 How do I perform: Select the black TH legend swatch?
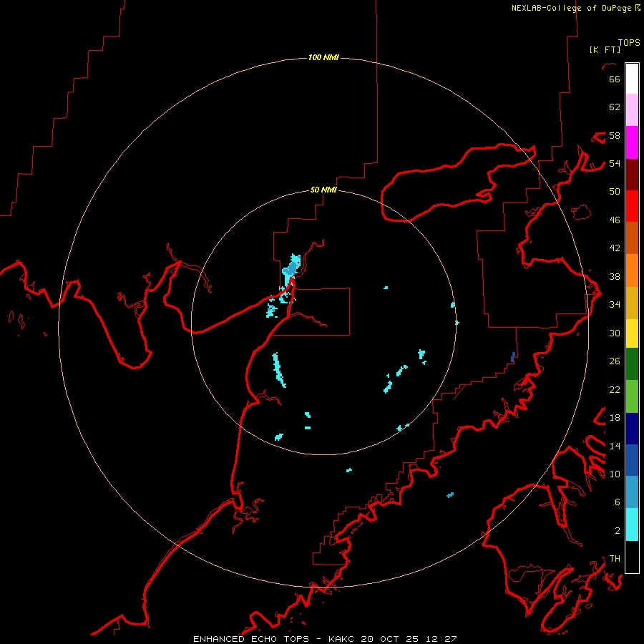point(632,557)
